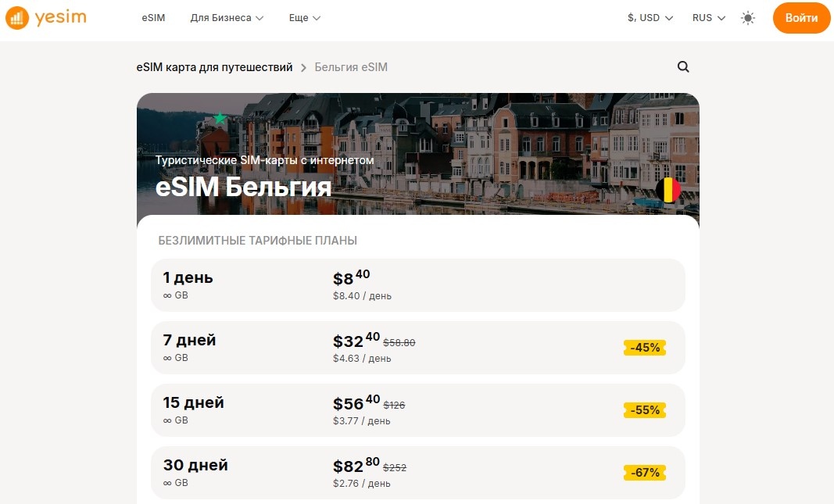Open the eSIM menu item

coord(154,18)
